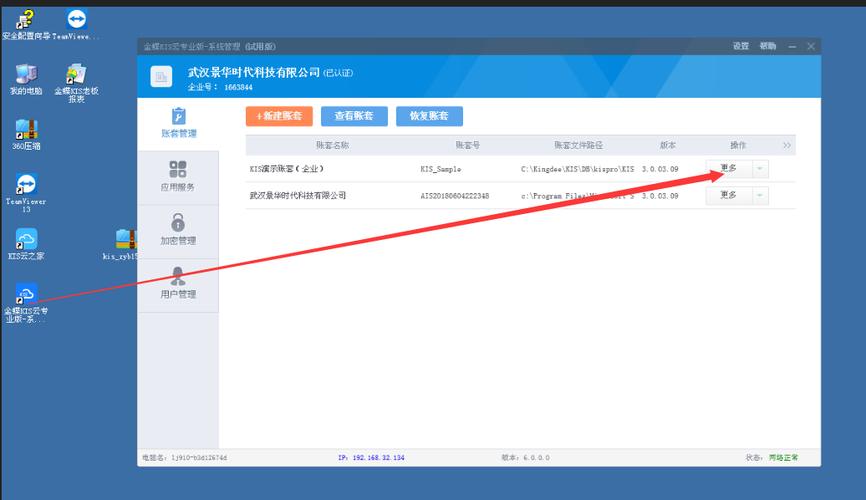
Task: Click the company logo icon in header
Action: pyautogui.click(x=161, y=76)
